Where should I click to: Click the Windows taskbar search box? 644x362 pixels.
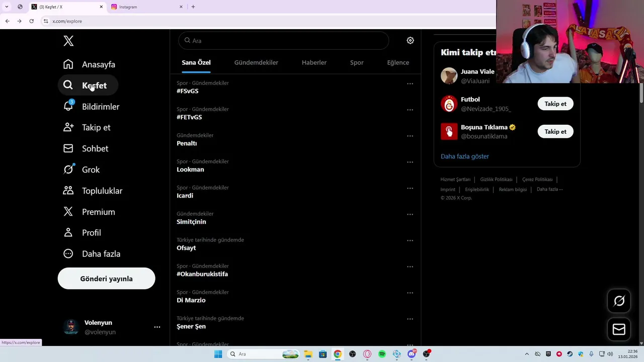(x=263, y=354)
